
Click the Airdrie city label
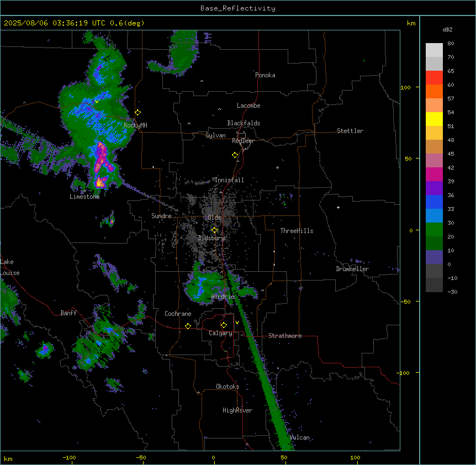point(223,297)
